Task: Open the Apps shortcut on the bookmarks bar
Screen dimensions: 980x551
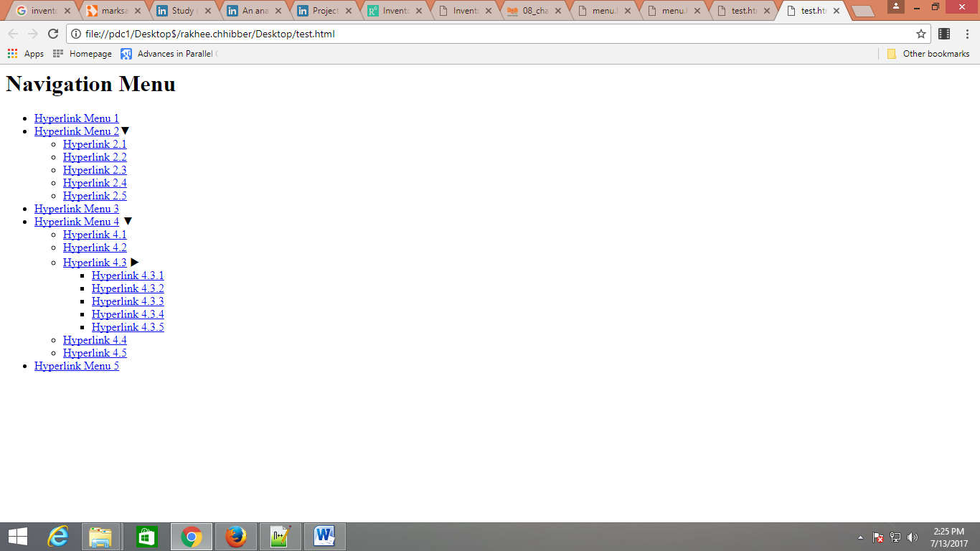Action: 26,53
